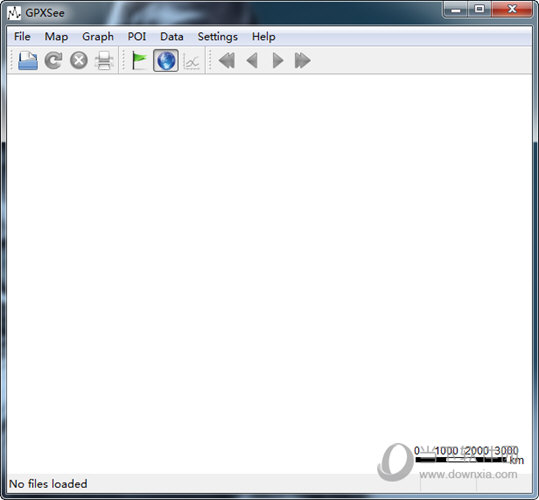Click the Open file toolbar icon
Image resolution: width=539 pixels, height=500 pixels.
click(x=28, y=61)
